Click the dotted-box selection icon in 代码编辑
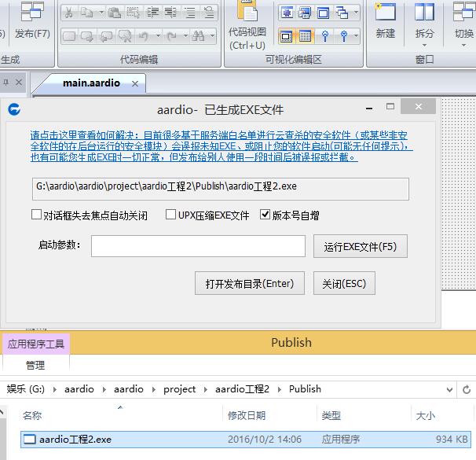Screen dimensions: 476x460 pos(133,13)
